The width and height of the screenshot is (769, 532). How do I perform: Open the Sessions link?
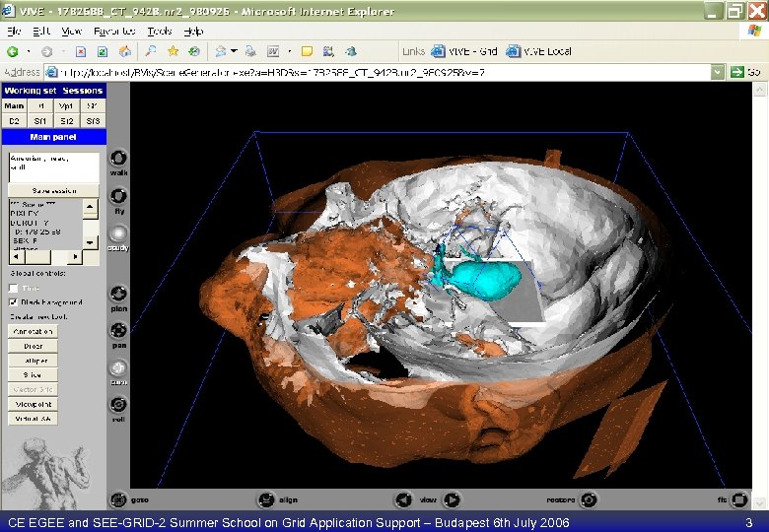pyautogui.click(x=83, y=91)
